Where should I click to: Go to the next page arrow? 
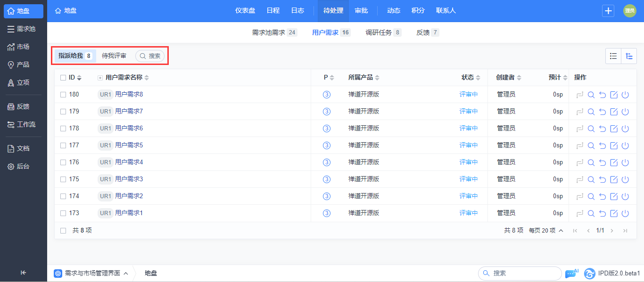pos(612,231)
